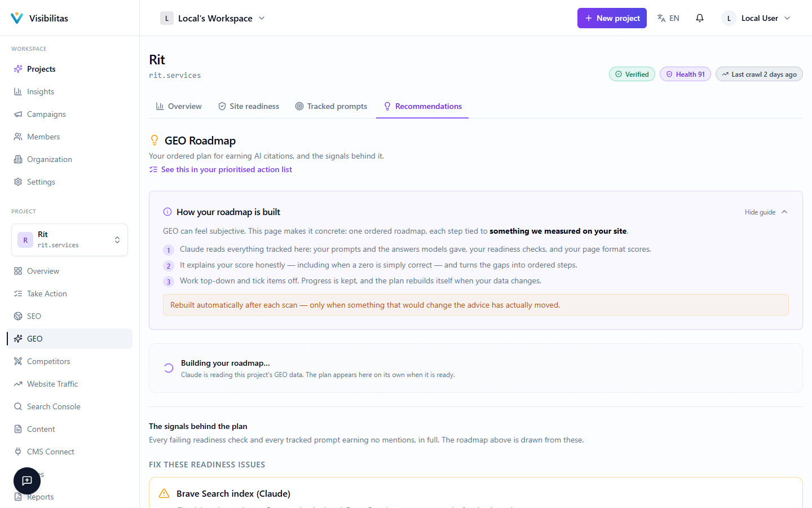The height and width of the screenshot is (508, 812).
Task: Switch to the Overview tab
Action: point(179,106)
